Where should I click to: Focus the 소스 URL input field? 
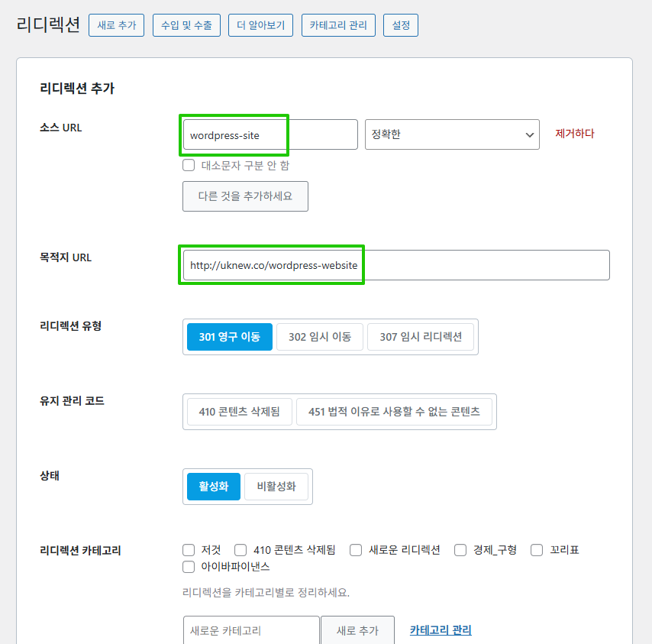(270, 134)
